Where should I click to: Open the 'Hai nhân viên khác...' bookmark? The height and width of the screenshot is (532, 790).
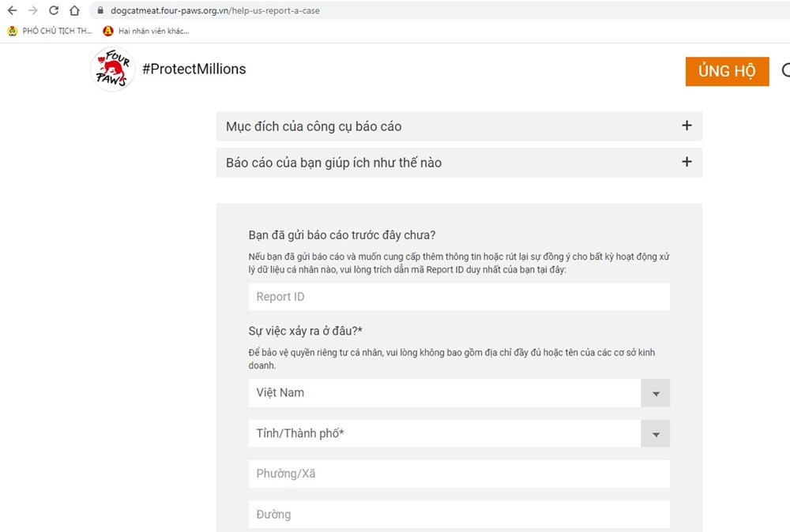(x=146, y=32)
